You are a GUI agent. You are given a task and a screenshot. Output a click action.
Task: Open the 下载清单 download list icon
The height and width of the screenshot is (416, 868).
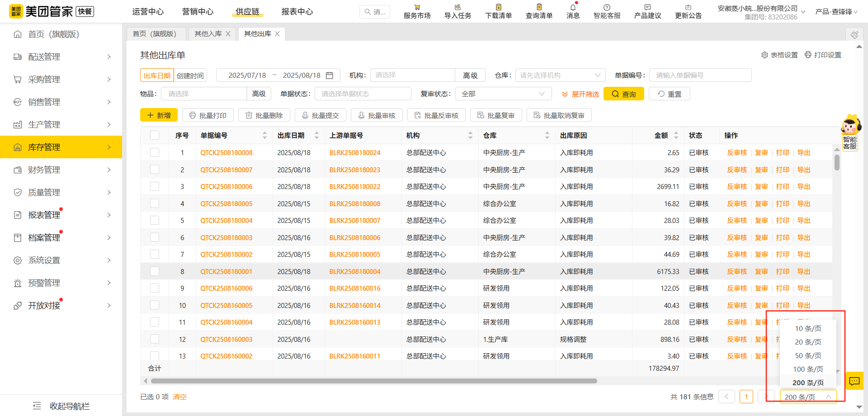(498, 11)
